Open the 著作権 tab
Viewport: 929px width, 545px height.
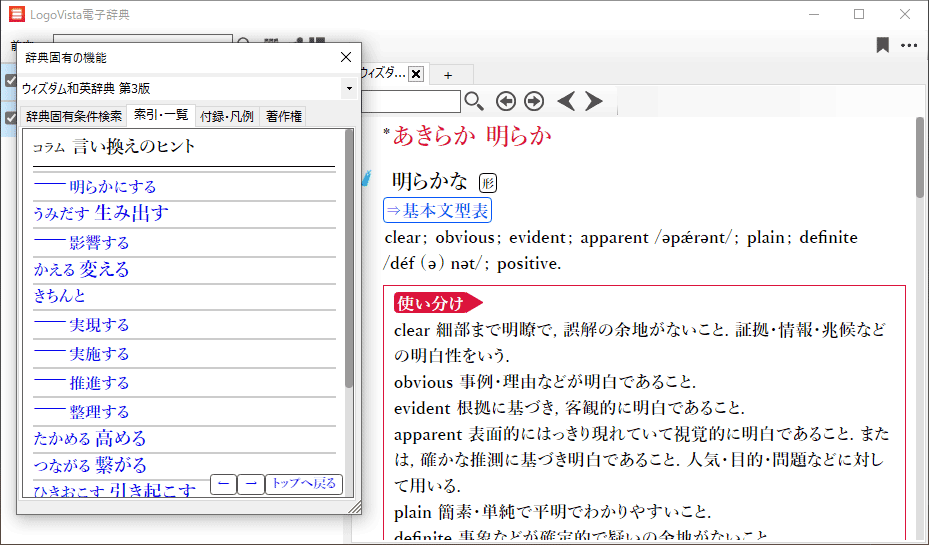tap(283, 117)
